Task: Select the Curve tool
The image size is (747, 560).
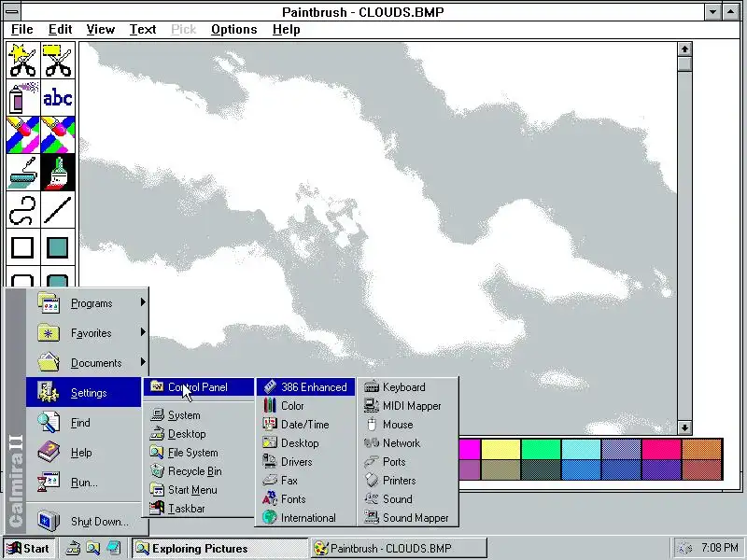Action: [x=22, y=209]
